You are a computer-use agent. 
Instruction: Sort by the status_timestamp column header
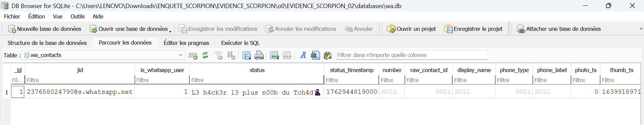click(x=352, y=70)
